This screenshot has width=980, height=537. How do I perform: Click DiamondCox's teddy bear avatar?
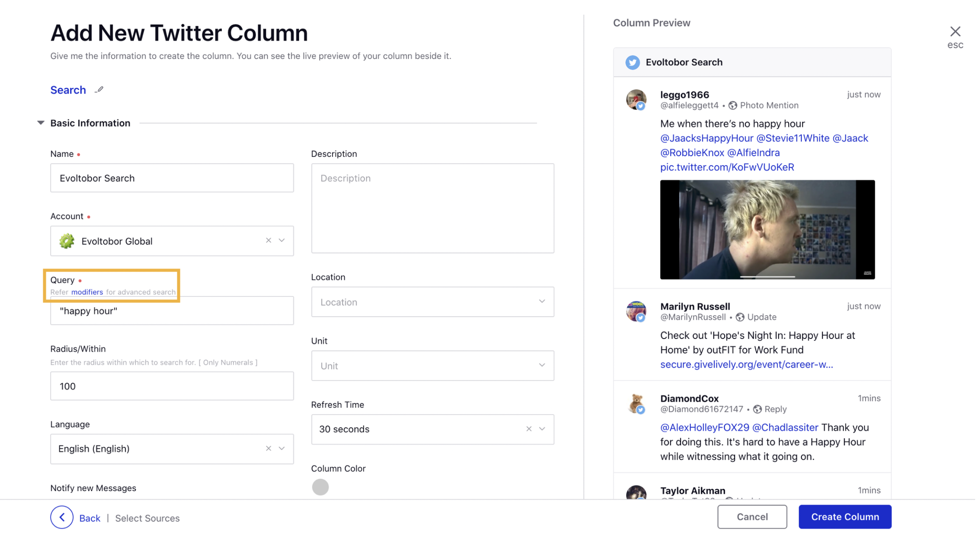coord(636,403)
